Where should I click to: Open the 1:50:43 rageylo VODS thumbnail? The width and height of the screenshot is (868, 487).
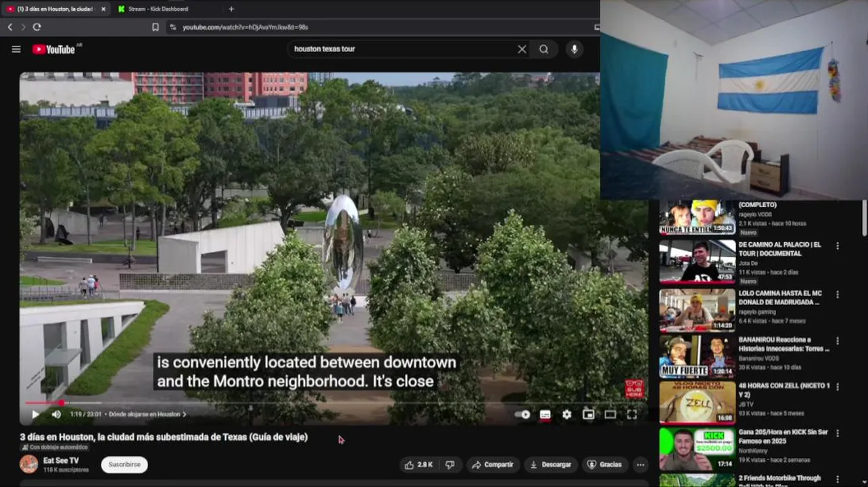pyautogui.click(x=697, y=217)
